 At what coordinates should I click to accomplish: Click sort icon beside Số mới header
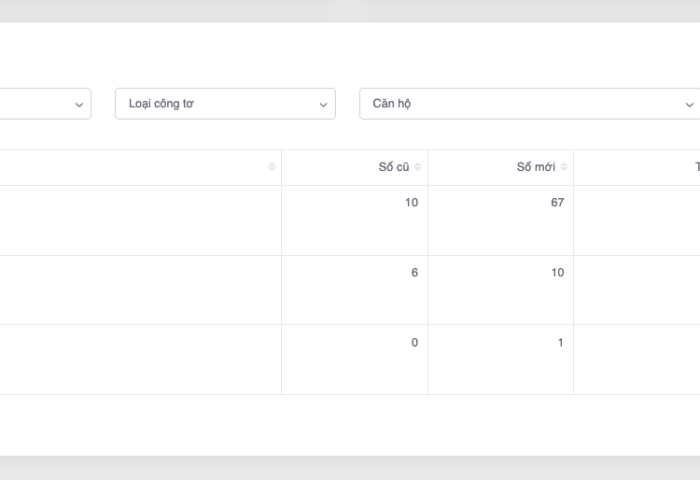[564, 167]
